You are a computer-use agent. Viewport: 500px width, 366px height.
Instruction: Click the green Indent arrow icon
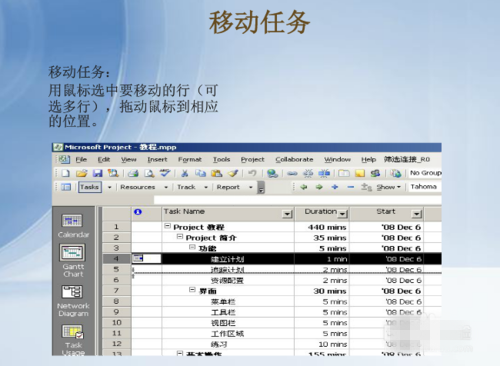click(319, 187)
